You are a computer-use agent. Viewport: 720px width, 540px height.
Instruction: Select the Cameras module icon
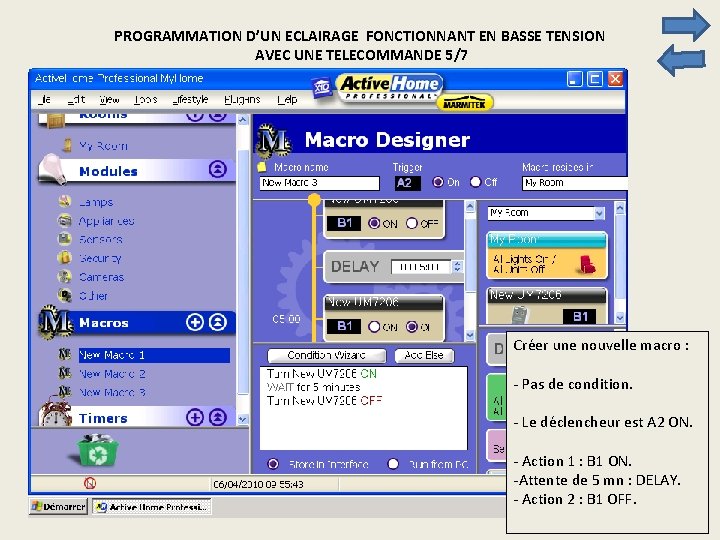(x=65, y=276)
